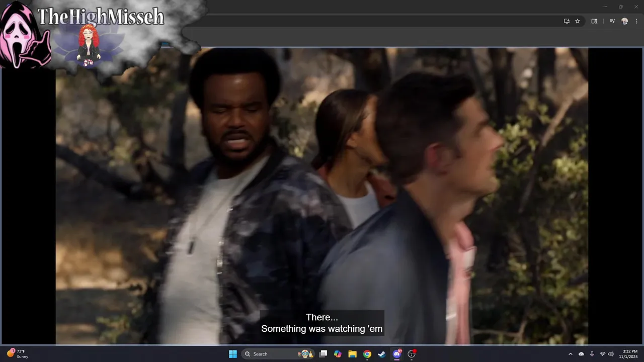Image resolution: width=644 pixels, height=362 pixels.
Task: Open the Chrome profile avatar
Action: click(x=625, y=21)
